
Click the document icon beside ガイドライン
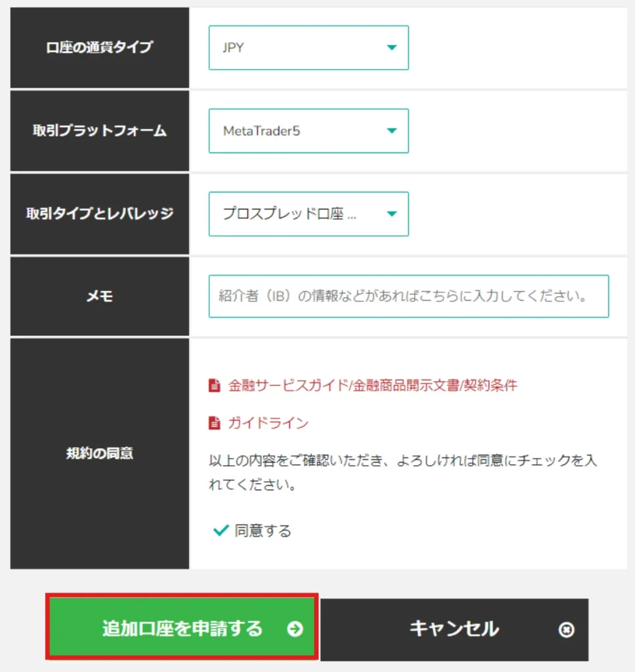point(215,423)
